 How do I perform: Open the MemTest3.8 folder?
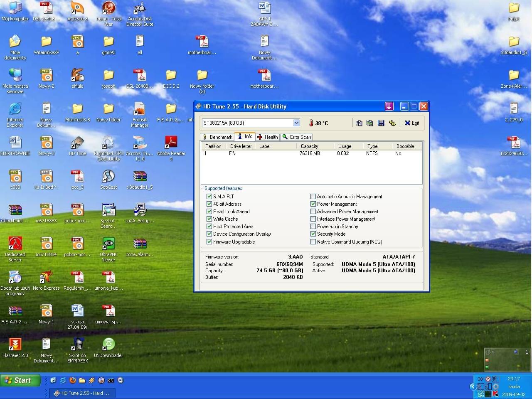pyautogui.click(x=77, y=112)
